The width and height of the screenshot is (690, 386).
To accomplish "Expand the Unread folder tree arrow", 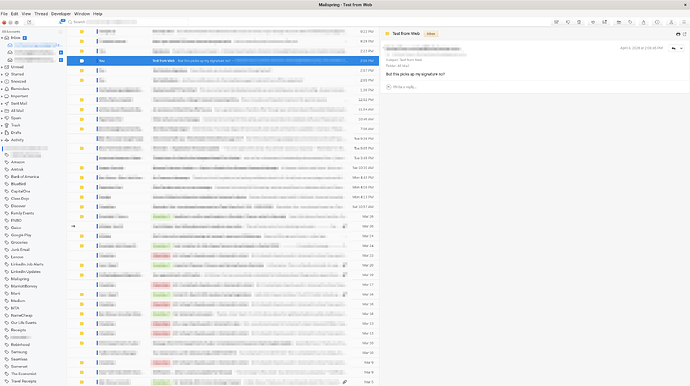I will click(2, 67).
